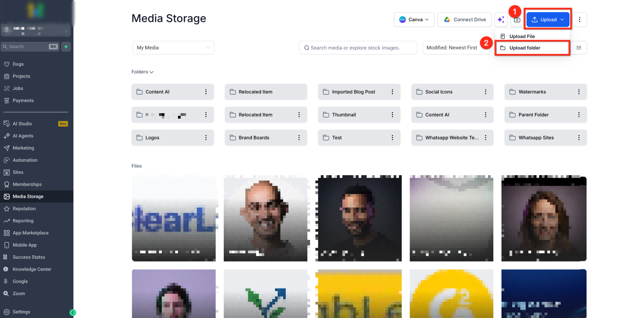The image size is (644, 318).
Task: Open Automation in the sidebar
Action: [37, 160]
